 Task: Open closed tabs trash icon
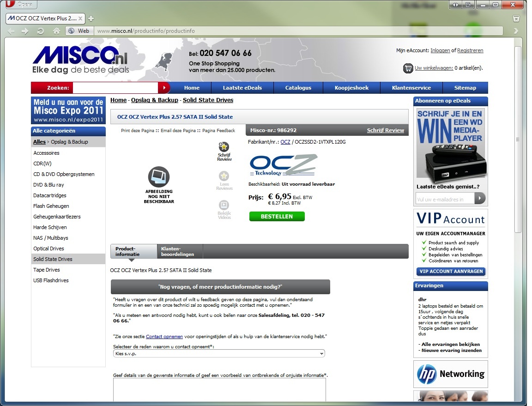tap(516, 18)
